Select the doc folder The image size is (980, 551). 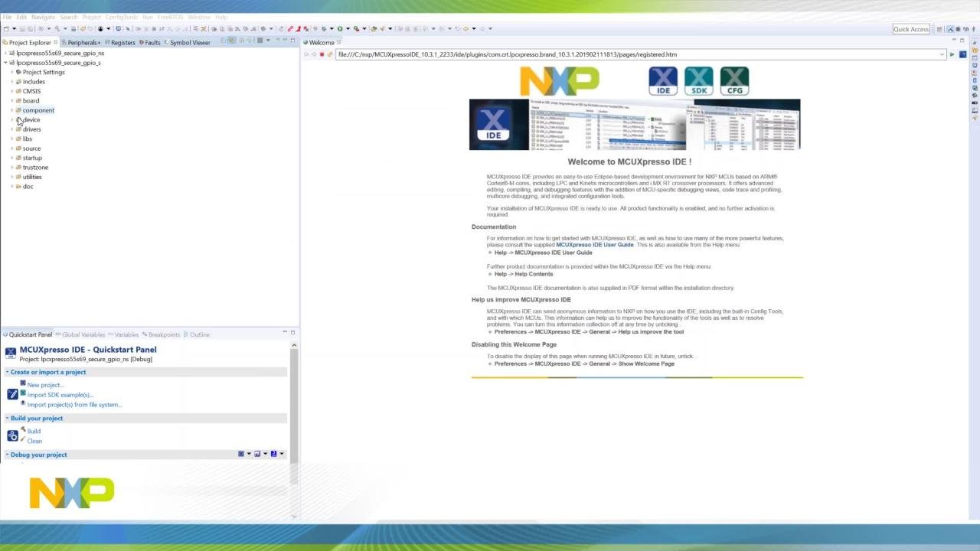point(28,187)
